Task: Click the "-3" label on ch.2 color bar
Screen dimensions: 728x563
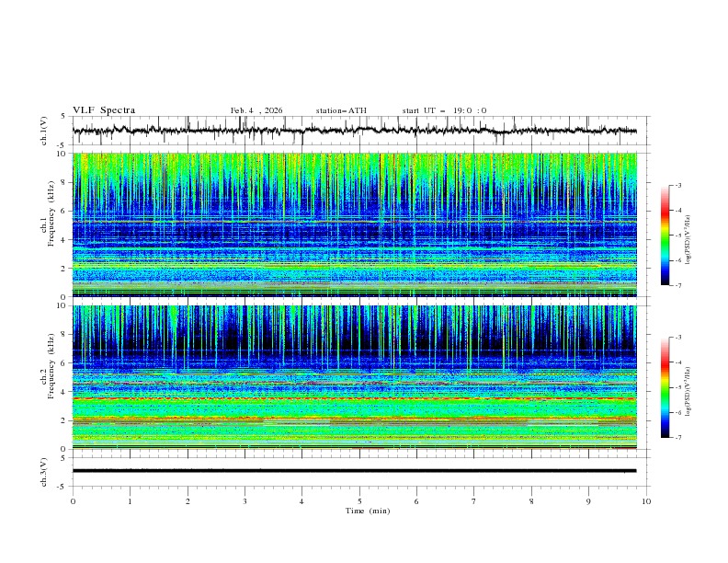Action: tap(678, 338)
